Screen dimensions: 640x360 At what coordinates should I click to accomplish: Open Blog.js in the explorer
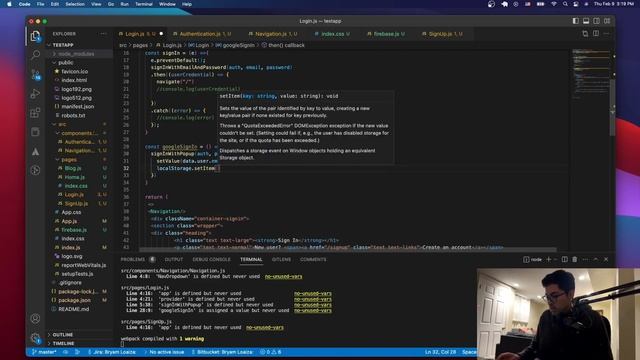(73, 168)
